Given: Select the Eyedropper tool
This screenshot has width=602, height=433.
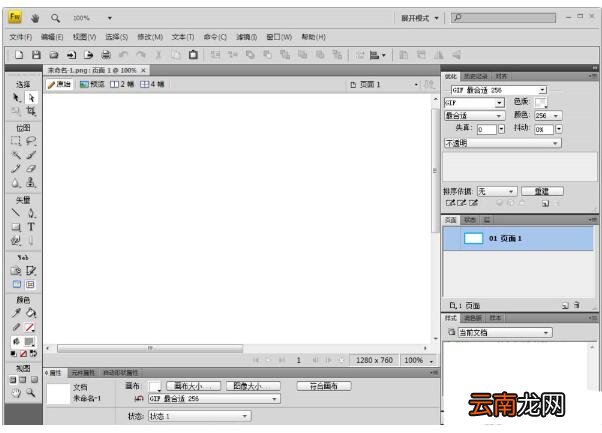Looking at the screenshot, I should (16, 313).
